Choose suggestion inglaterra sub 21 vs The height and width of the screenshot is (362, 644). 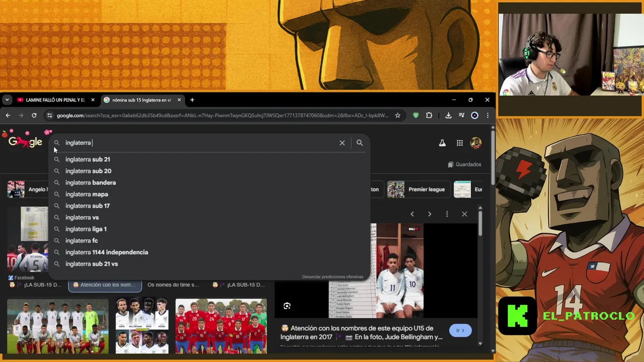tap(209, 263)
